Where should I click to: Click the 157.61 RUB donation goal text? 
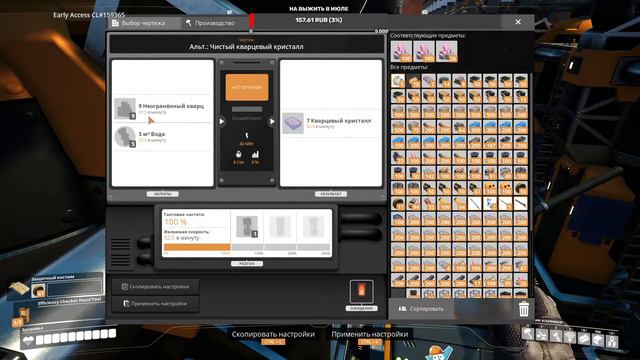click(319, 20)
